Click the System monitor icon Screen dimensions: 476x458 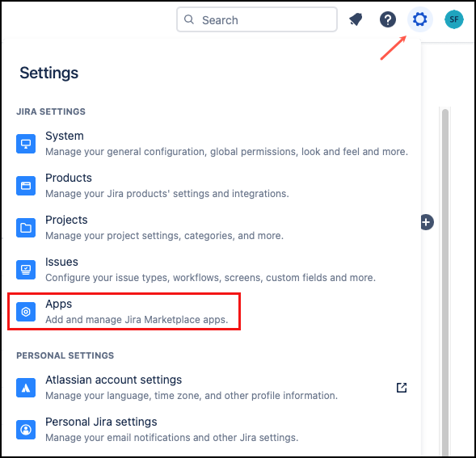click(x=26, y=144)
